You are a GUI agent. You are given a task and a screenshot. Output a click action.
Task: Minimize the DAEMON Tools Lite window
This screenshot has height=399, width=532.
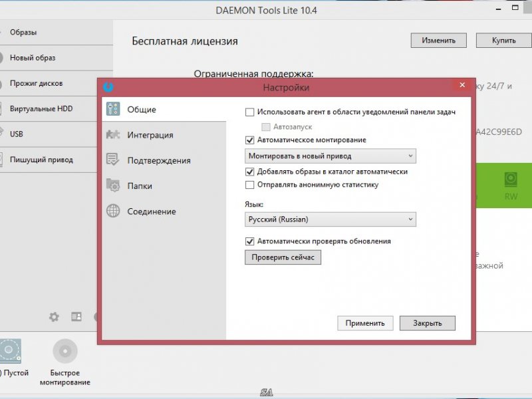(x=498, y=9)
